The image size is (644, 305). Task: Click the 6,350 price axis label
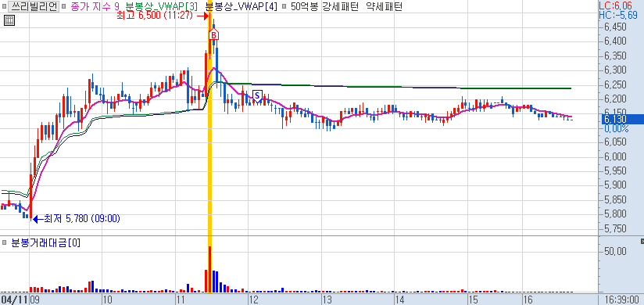coord(615,56)
